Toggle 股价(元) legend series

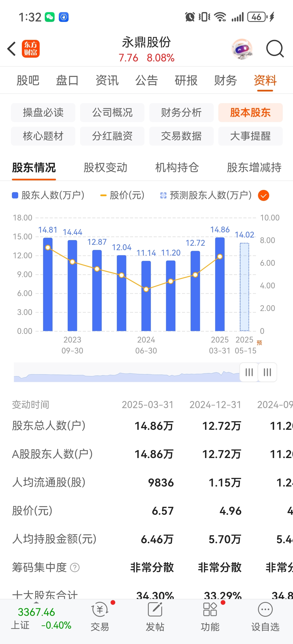coord(122,195)
